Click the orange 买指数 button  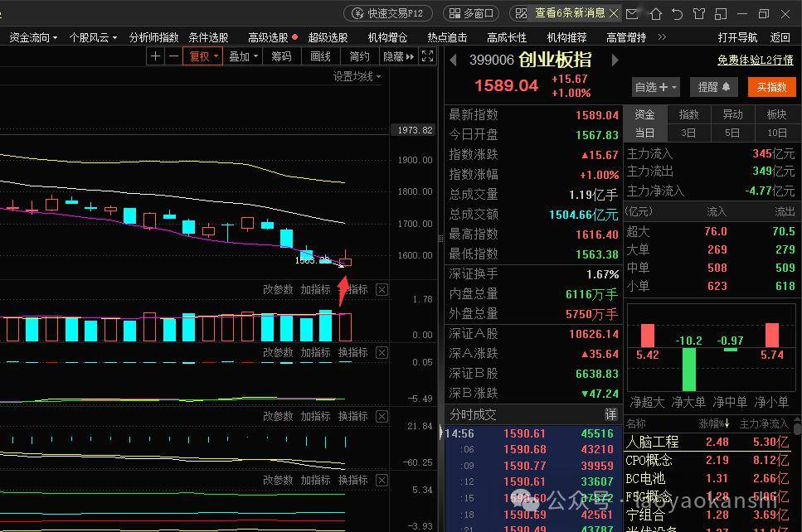click(770, 87)
